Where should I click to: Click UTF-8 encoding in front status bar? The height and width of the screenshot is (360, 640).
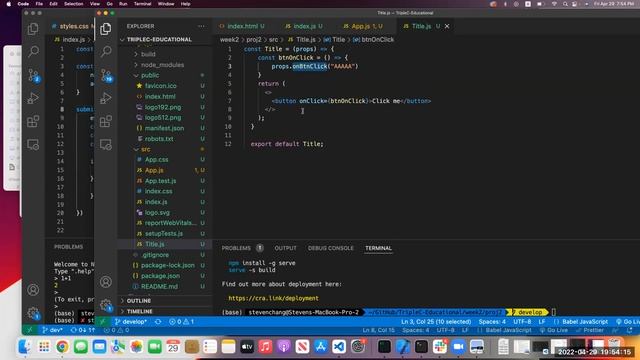point(522,322)
